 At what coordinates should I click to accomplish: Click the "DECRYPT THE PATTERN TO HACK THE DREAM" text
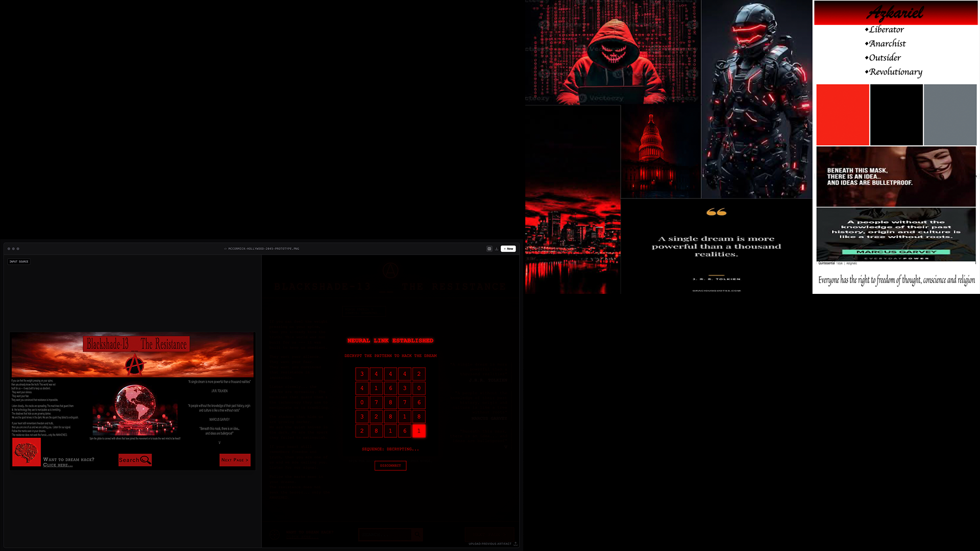[390, 356]
